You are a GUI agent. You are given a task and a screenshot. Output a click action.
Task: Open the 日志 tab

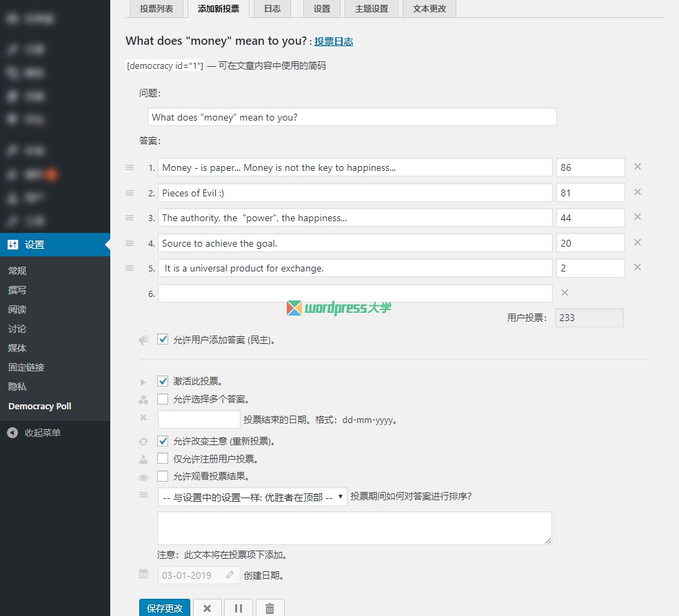pyautogui.click(x=272, y=9)
